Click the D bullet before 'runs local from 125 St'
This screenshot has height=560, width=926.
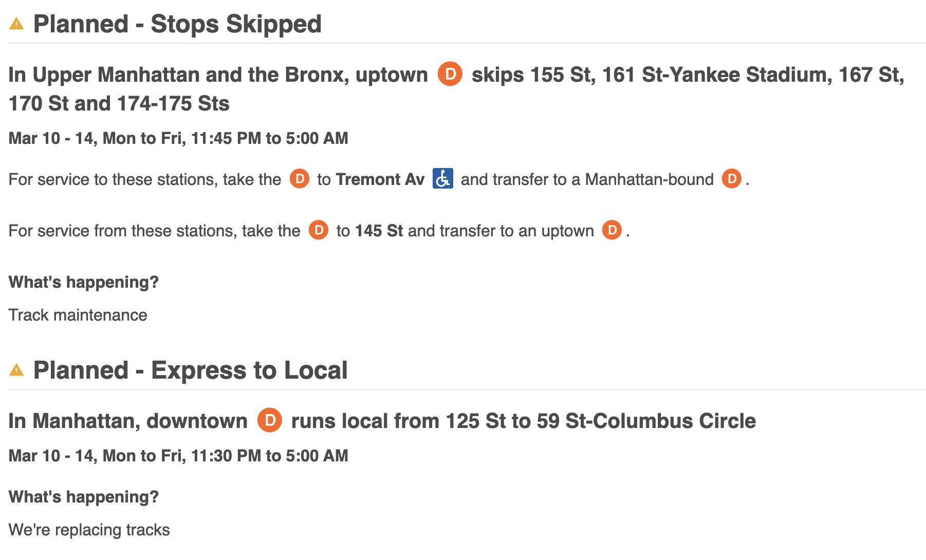[x=269, y=420]
